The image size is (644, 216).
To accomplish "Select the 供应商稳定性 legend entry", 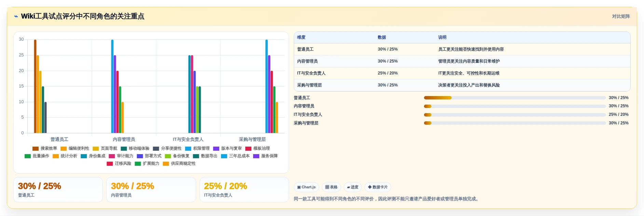I will tap(179, 164).
